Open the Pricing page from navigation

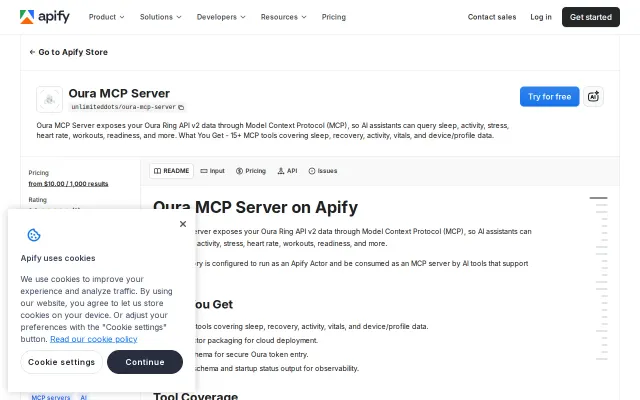[x=333, y=17]
